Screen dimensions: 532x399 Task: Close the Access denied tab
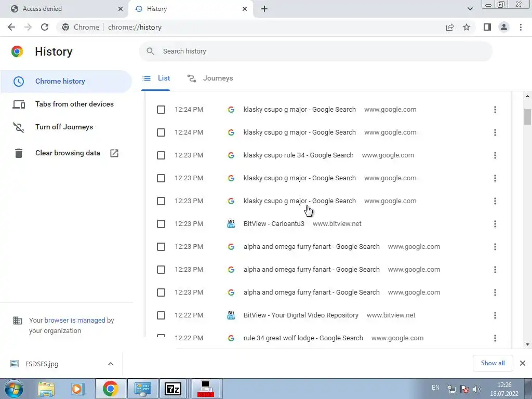point(121,9)
